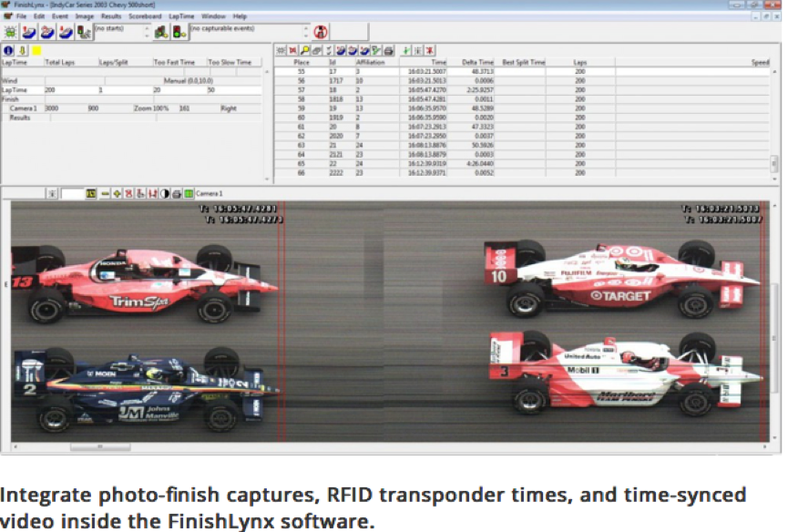The image size is (788, 532).
Task: Click the red X icon in image toolbar
Action: pos(128,193)
